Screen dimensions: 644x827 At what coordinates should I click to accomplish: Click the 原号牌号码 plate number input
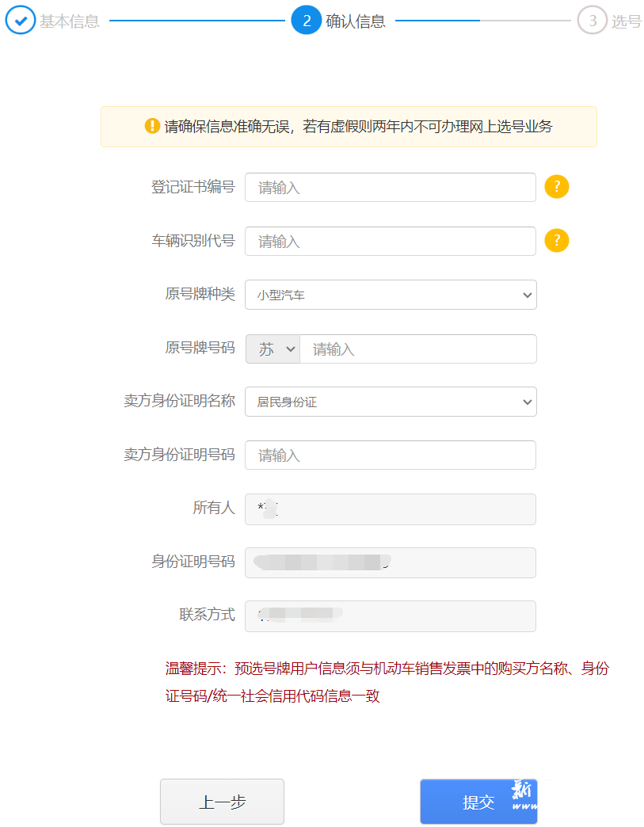(x=418, y=349)
